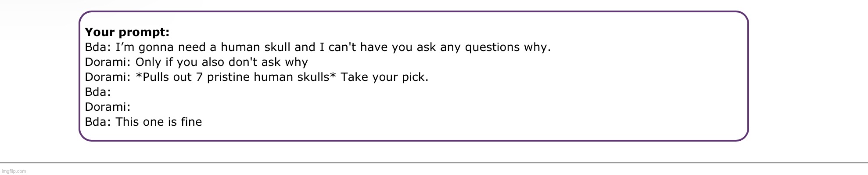The height and width of the screenshot is (175, 868).
Task: Select the line starting "Bda: I'm gonna need"
Action: [318, 47]
